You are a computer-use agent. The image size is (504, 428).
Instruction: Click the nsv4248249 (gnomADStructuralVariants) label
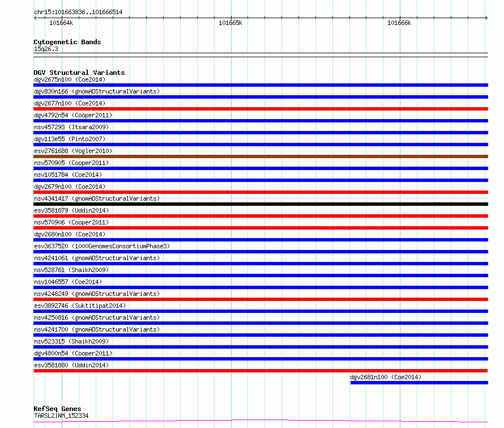pyautogui.click(x=97, y=294)
